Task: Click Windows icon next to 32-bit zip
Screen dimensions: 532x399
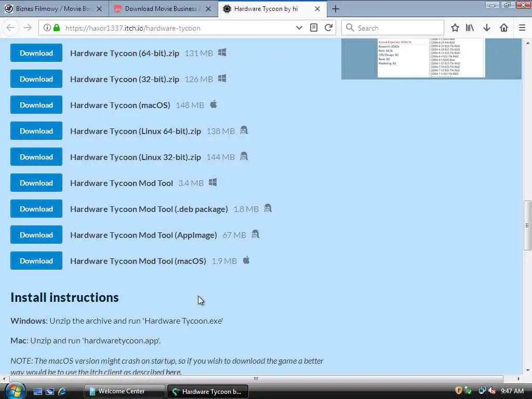Action: (222, 78)
